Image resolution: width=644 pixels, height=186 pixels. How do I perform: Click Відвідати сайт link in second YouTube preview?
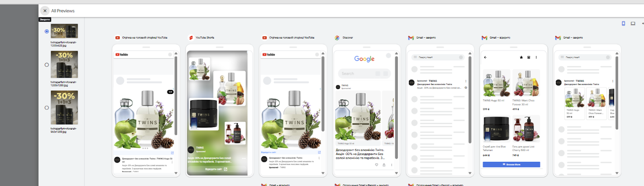click(x=268, y=153)
